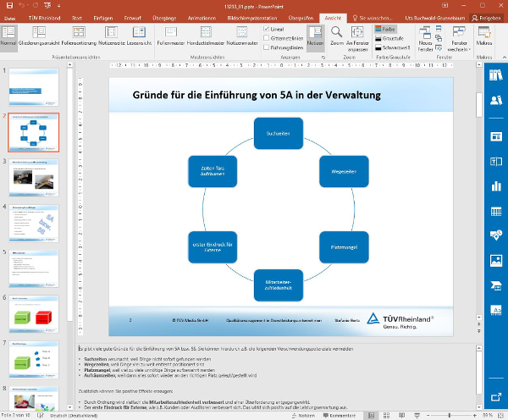Switch to Gliederungsansicht outline view
Viewport: 508px width, 420px height.
point(37,42)
